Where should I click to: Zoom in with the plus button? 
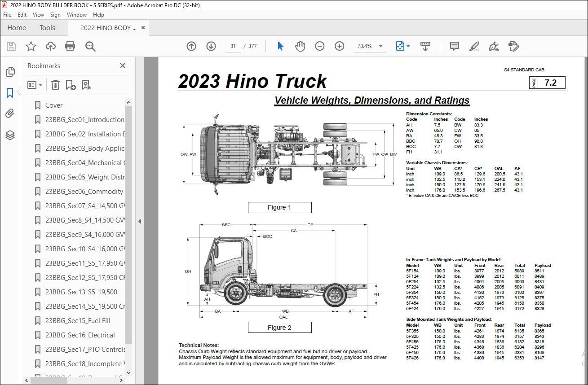pos(340,46)
